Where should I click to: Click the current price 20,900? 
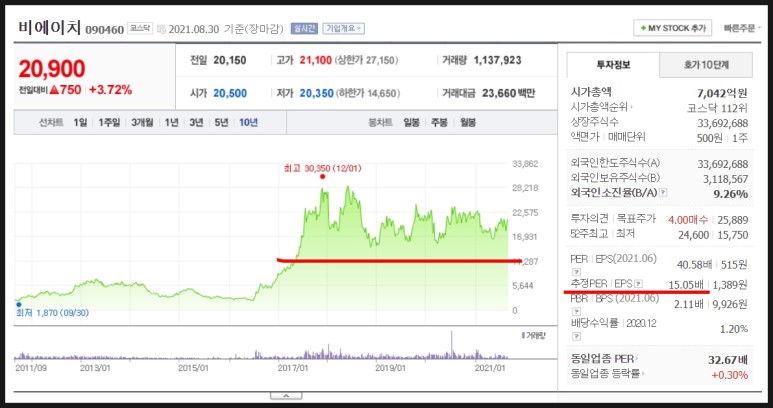coord(52,69)
